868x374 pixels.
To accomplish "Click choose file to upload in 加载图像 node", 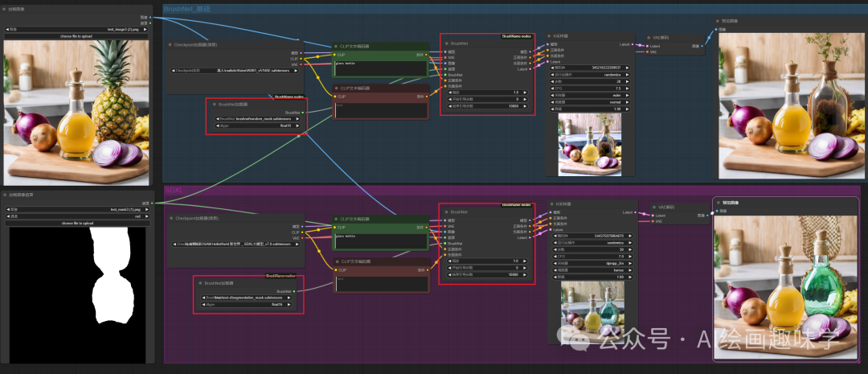I will [x=76, y=36].
